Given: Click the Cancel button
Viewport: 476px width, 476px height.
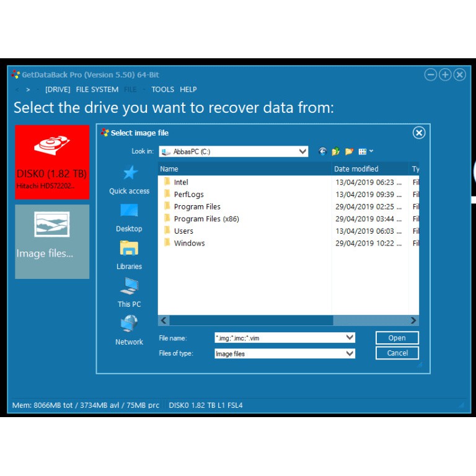Looking at the screenshot, I should tap(397, 353).
